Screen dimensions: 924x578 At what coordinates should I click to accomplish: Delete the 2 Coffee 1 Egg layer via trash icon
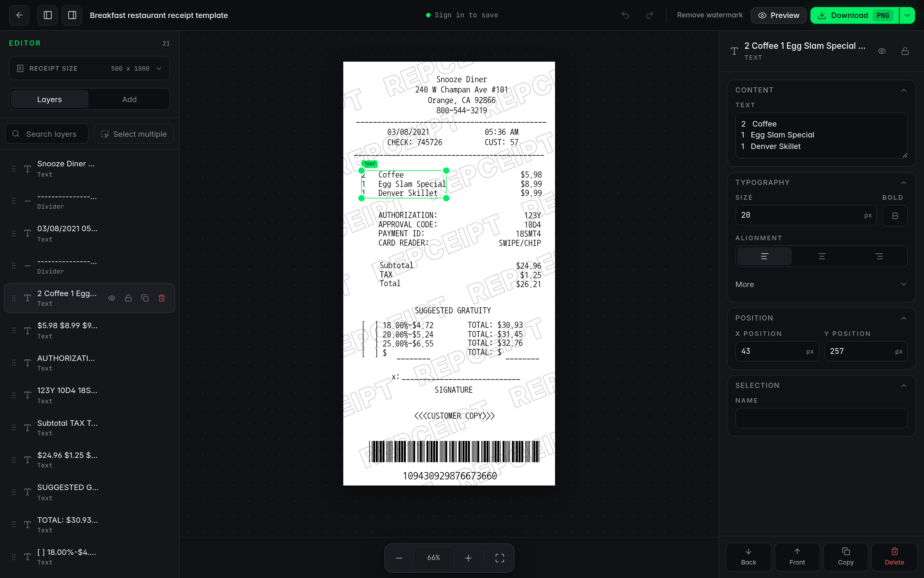(162, 298)
